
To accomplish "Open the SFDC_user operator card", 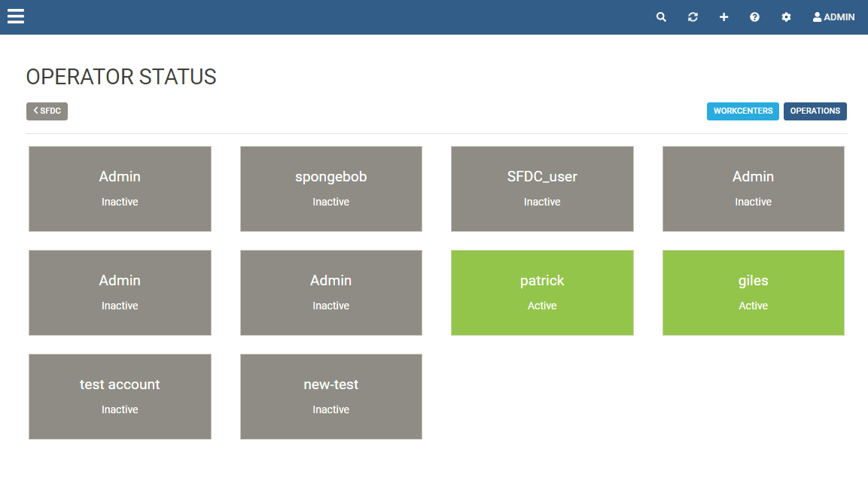I will 542,189.
